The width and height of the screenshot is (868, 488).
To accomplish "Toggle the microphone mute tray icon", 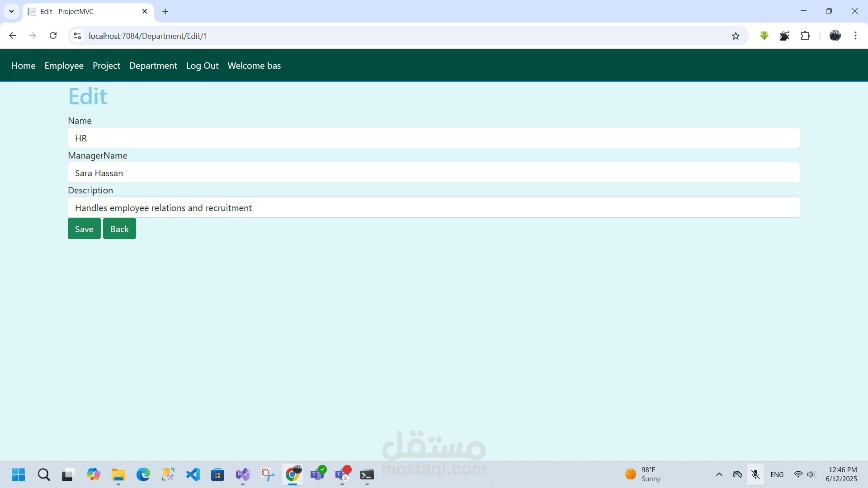I will [755, 474].
